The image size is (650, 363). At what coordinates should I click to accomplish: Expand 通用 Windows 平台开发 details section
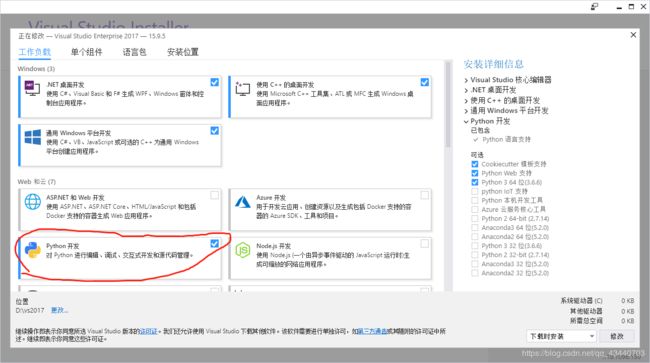coord(466,111)
